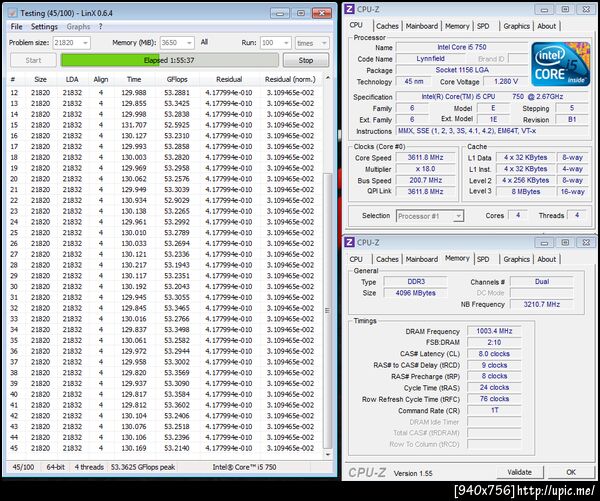Click the All memory button in LinX
Image resolution: width=600 pixels, height=501 pixels.
[204, 42]
